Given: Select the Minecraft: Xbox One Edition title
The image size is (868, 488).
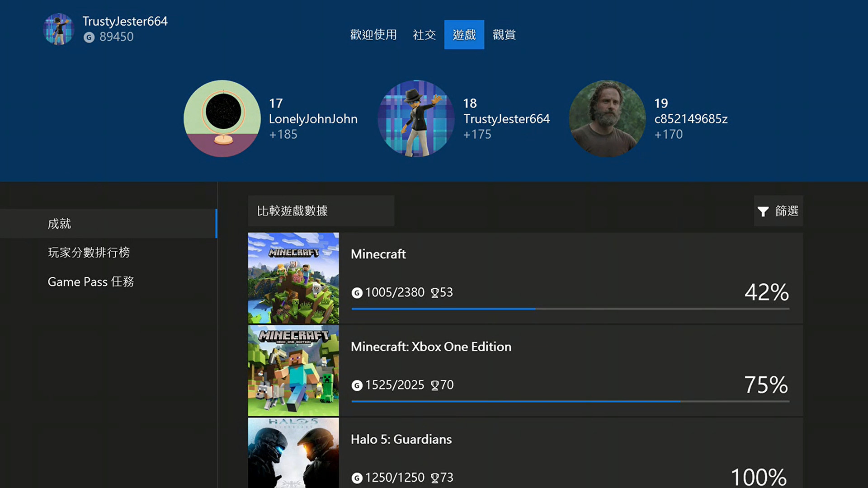Looking at the screenshot, I should (x=431, y=347).
